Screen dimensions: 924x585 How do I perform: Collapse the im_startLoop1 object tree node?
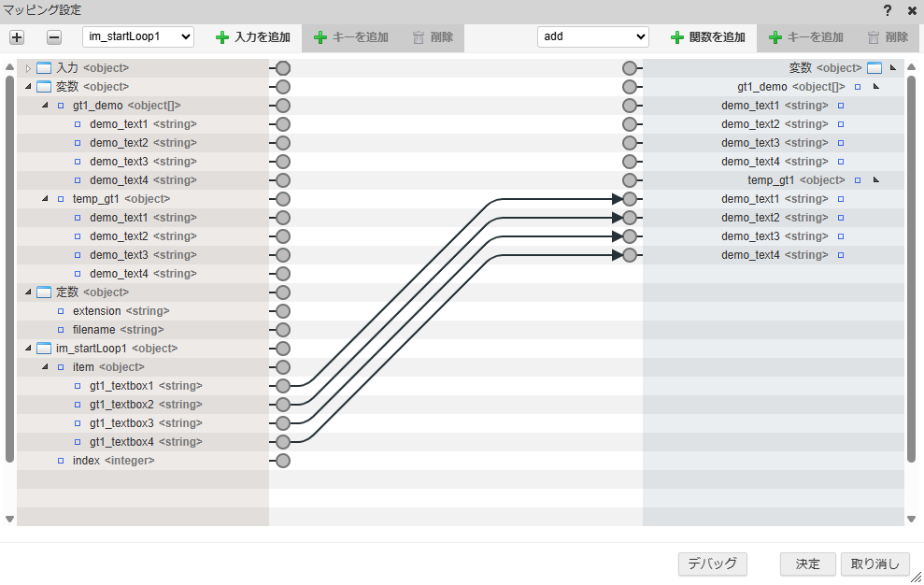pos(28,349)
